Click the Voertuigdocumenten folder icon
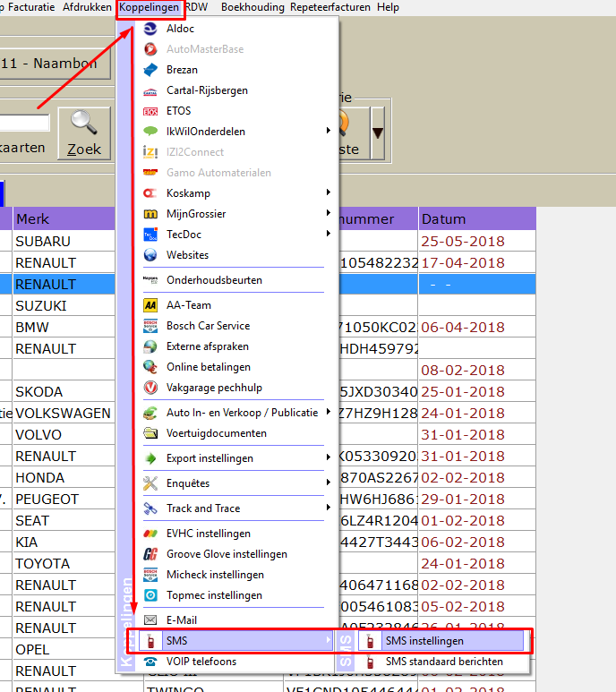Viewport: 616px width, 692px height. tap(150, 433)
